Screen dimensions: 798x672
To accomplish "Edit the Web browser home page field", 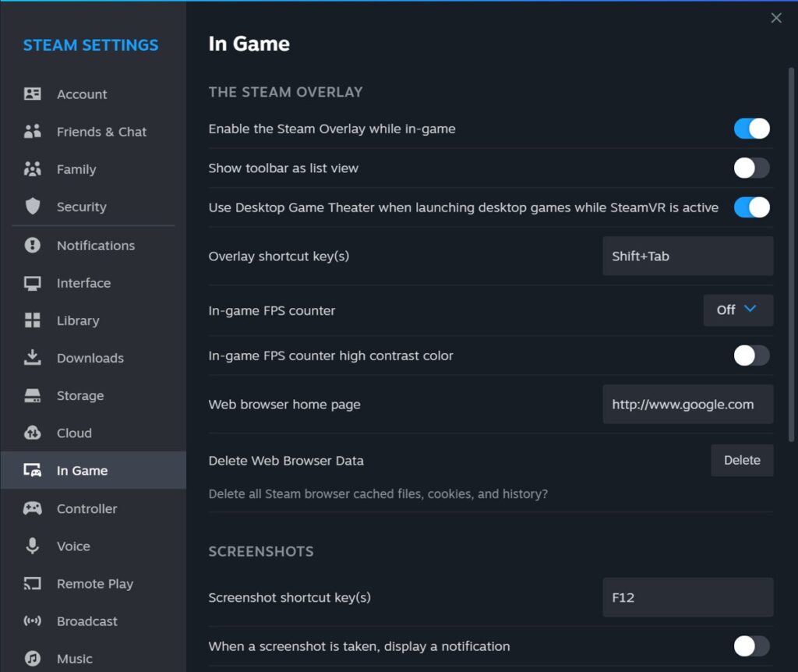I will (x=687, y=405).
